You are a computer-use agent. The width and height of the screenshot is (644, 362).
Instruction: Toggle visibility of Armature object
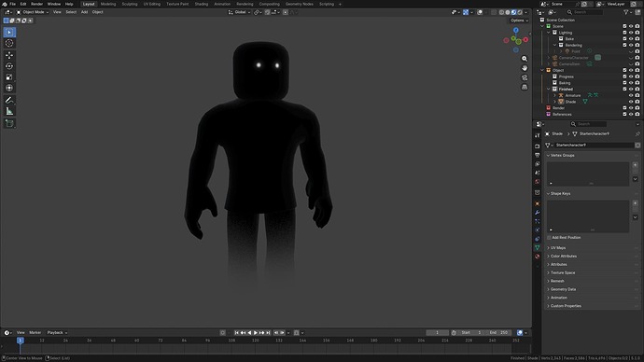pyautogui.click(x=631, y=95)
